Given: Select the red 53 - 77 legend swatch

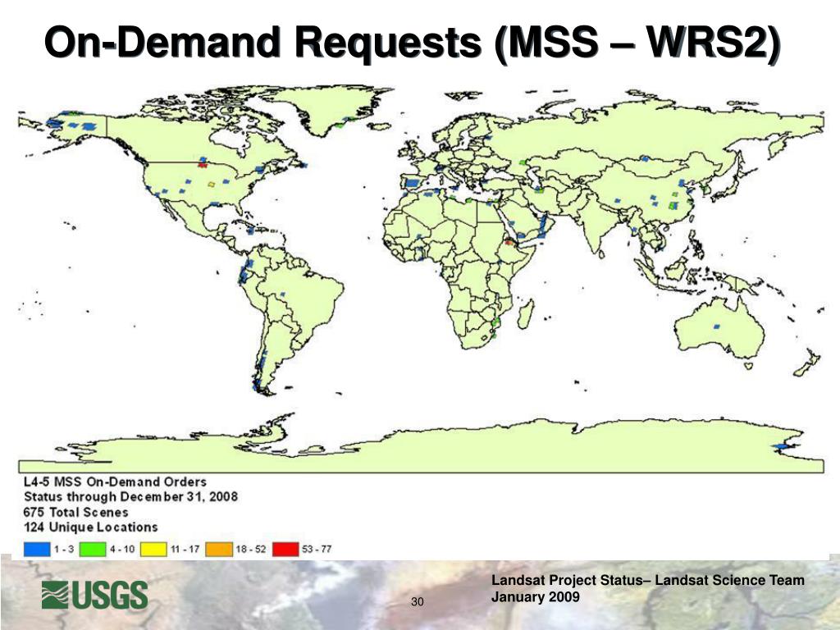Looking at the screenshot, I should pyautogui.click(x=285, y=549).
